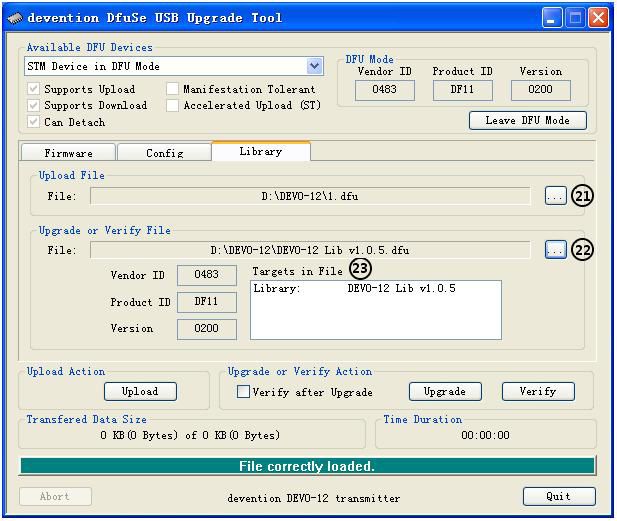This screenshot has height=521, width=617.
Task: Select the Library tab
Action: (261, 151)
